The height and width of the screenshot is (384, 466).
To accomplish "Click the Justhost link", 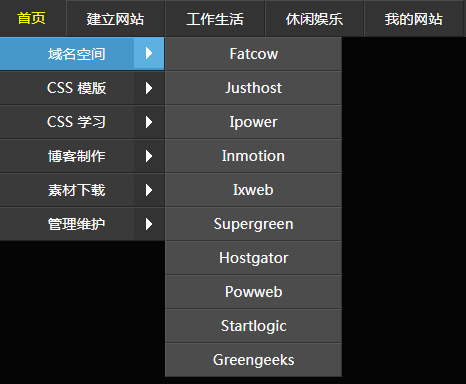I will tap(253, 88).
